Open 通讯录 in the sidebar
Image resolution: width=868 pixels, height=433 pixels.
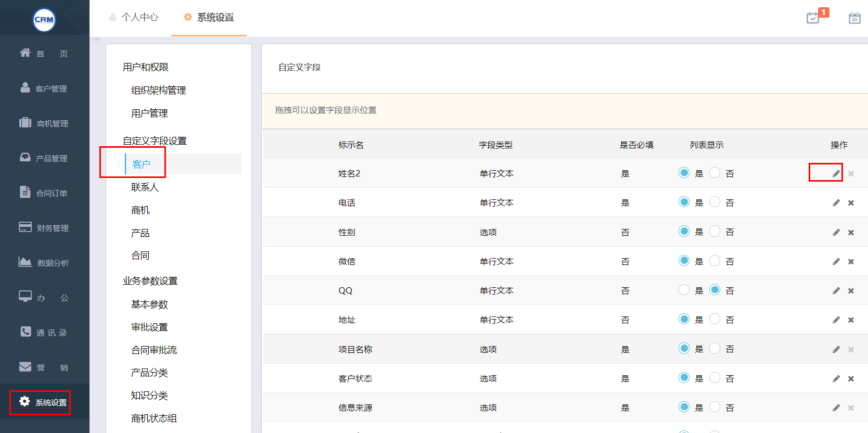pos(44,332)
